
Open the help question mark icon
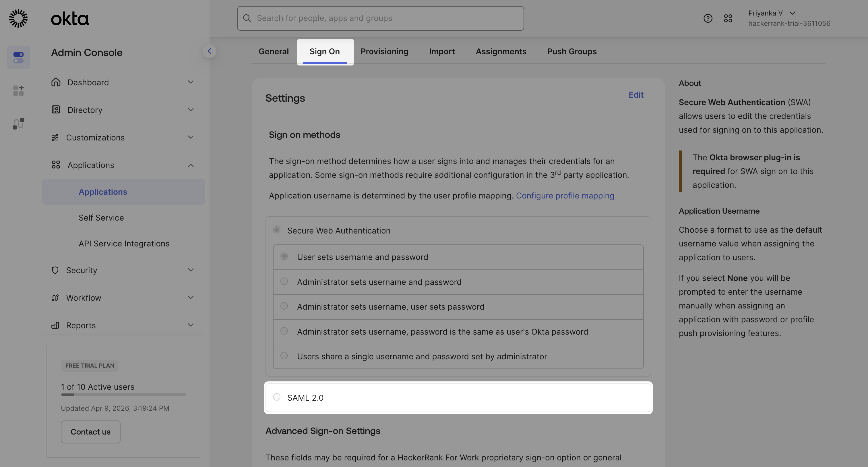[708, 18]
